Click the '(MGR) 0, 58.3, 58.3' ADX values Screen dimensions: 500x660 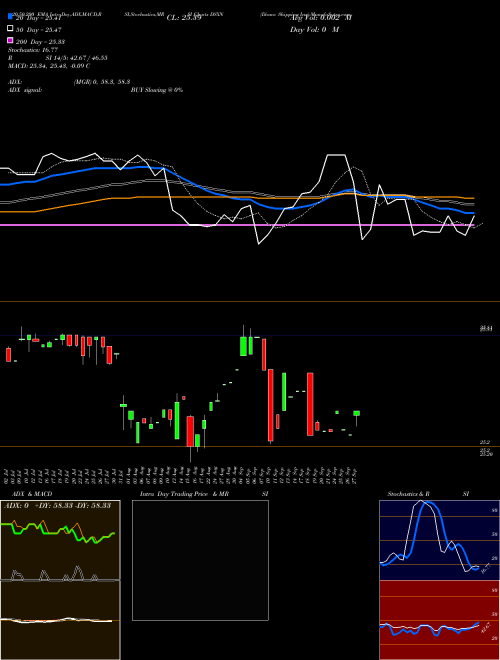click(102, 82)
